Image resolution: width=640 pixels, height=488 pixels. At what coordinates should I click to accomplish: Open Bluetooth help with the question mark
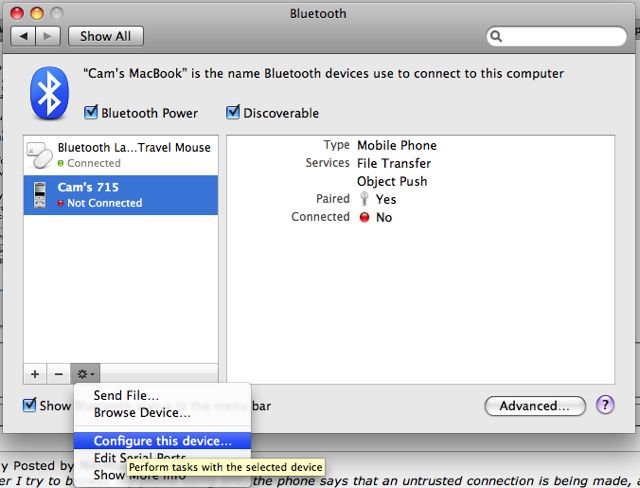point(605,405)
